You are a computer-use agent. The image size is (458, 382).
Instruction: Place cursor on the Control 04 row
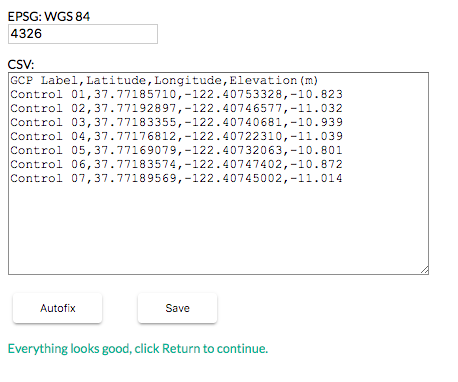pyautogui.click(x=176, y=136)
